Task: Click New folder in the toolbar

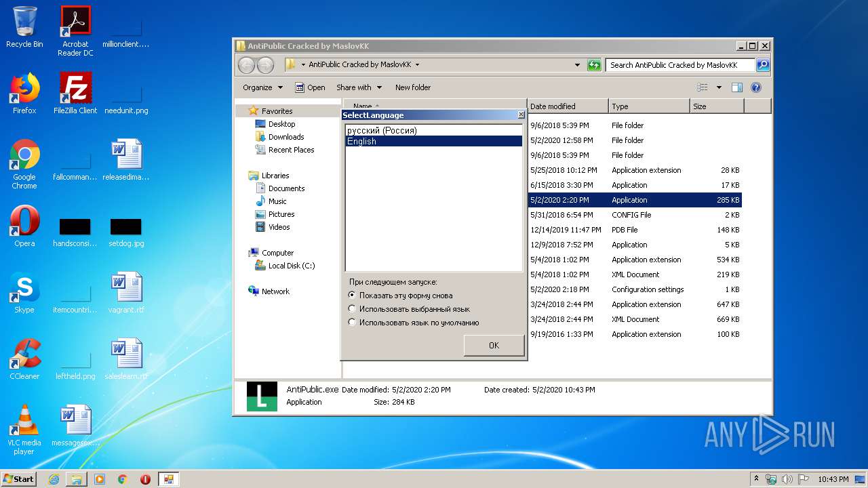Action: click(413, 87)
